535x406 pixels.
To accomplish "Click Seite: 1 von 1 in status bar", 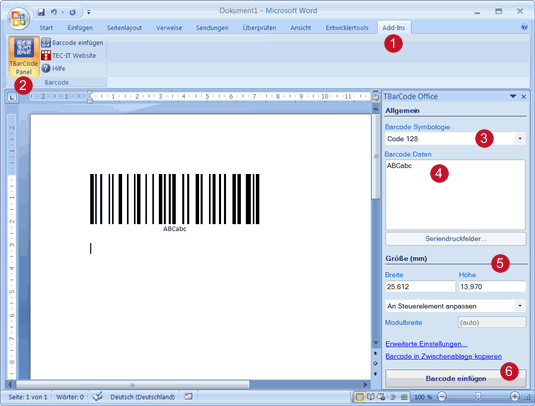I will coord(28,397).
